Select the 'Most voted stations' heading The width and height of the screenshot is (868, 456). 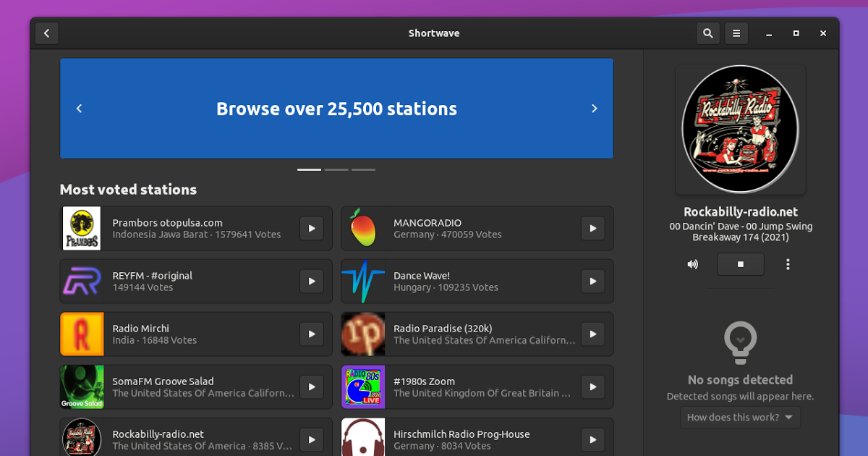click(x=128, y=190)
